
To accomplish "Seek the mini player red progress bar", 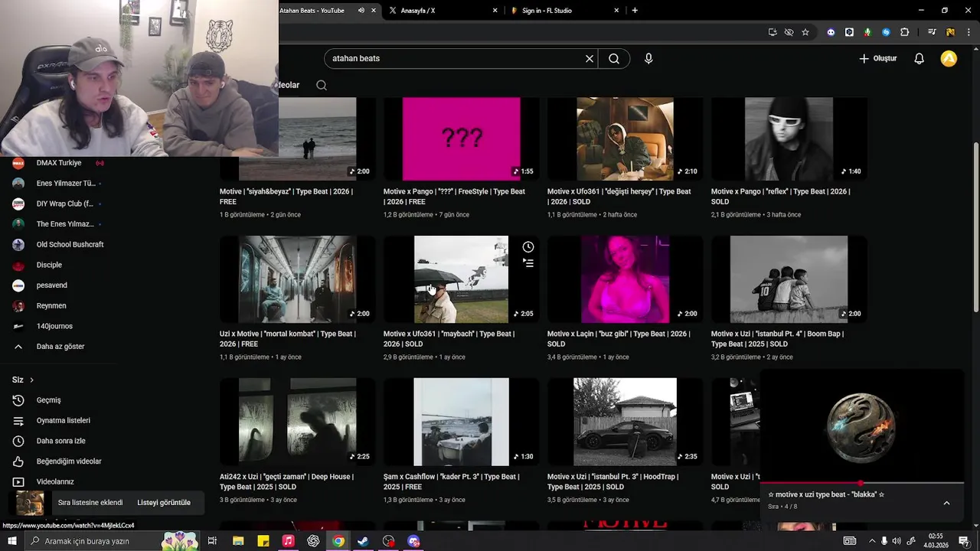I will [862, 483].
